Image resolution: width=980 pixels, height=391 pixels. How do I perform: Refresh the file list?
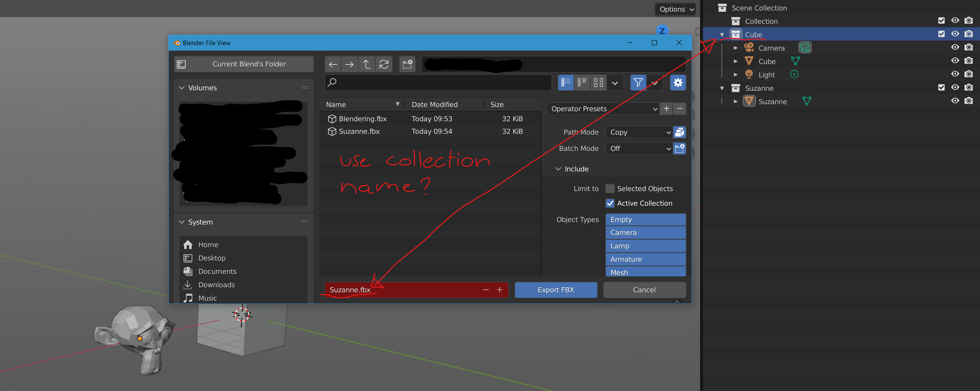coord(384,64)
